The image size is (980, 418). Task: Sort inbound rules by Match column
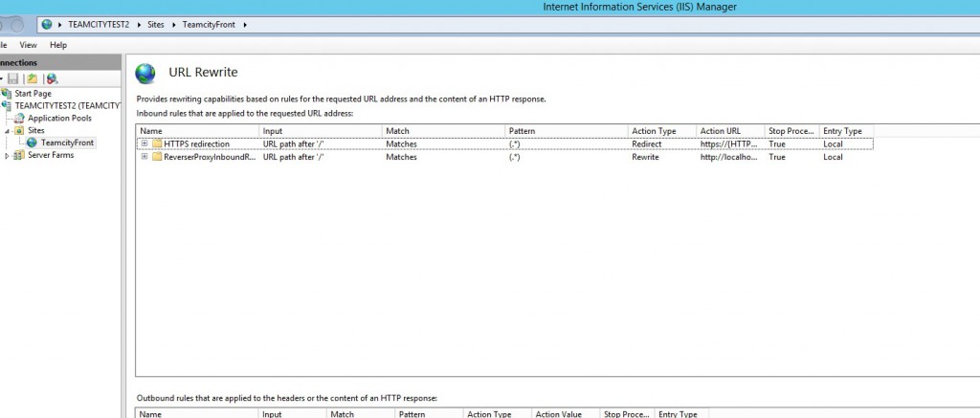click(444, 131)
